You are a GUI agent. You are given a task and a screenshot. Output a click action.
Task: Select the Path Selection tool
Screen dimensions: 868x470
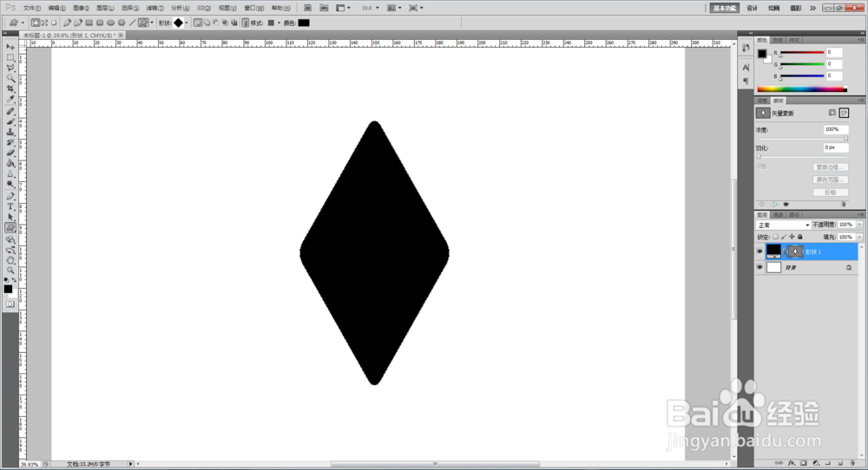tap(10, 218)
